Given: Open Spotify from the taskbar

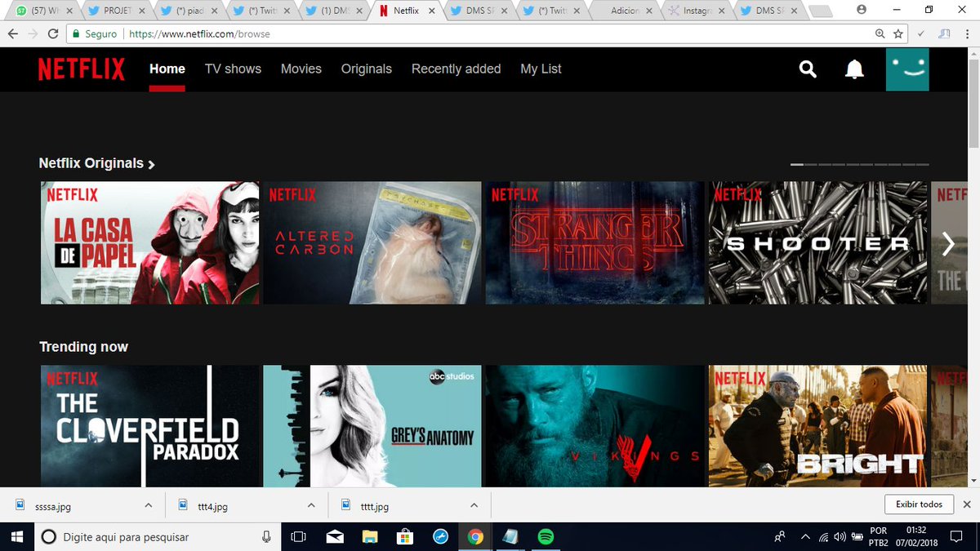Looking at the screenshot, I should point(546,537).
